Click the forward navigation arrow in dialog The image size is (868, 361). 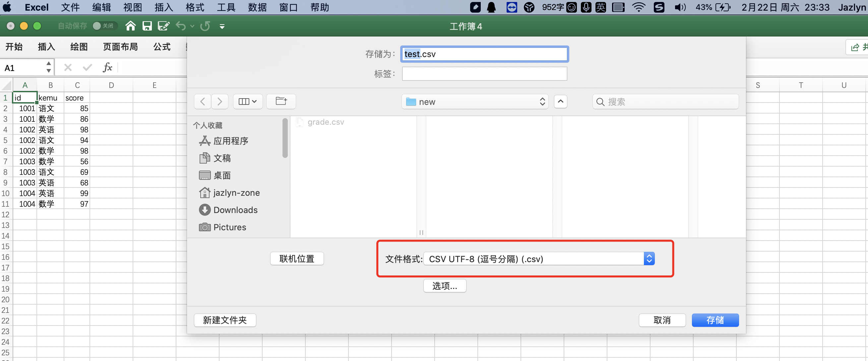pos(220,102)
